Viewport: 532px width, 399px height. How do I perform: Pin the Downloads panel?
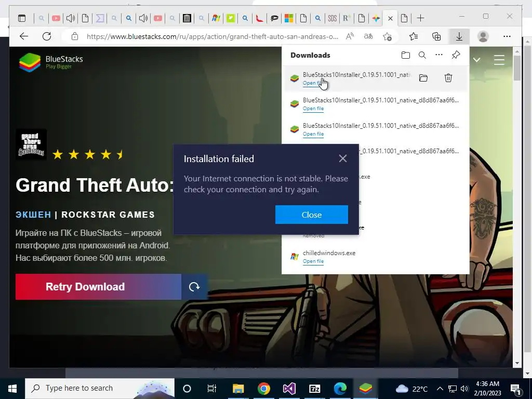pos(456,55)
